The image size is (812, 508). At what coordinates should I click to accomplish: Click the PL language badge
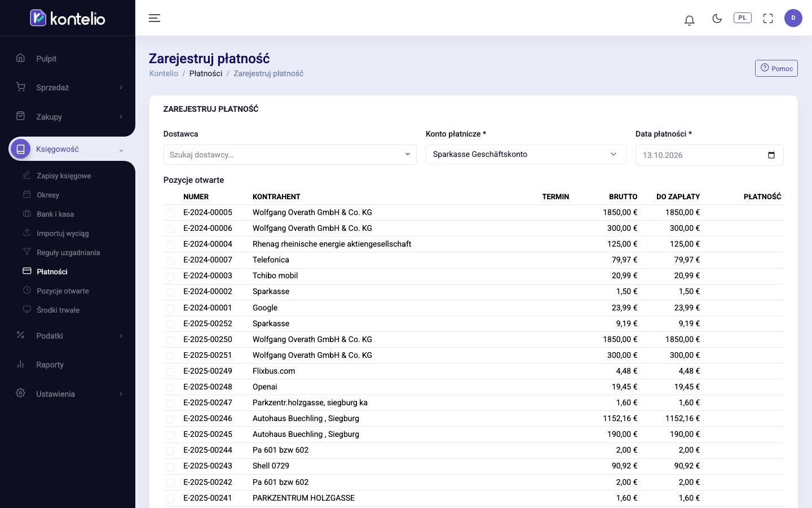coord(743,17)
